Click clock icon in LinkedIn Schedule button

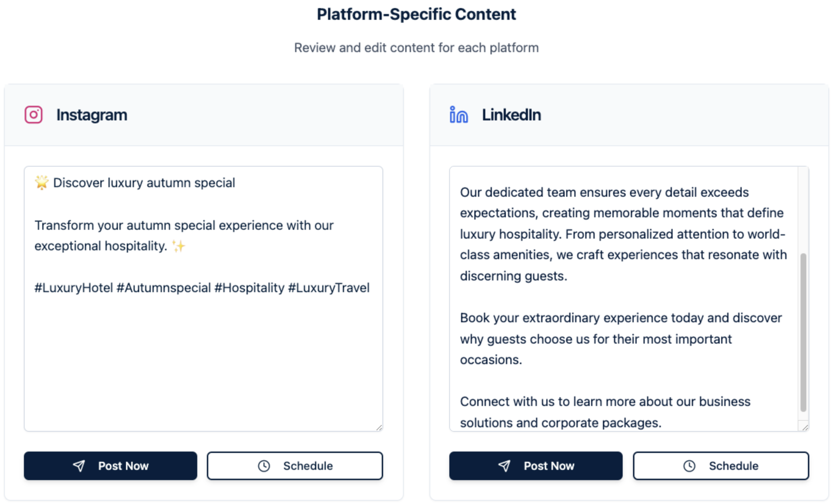(689, 466)
